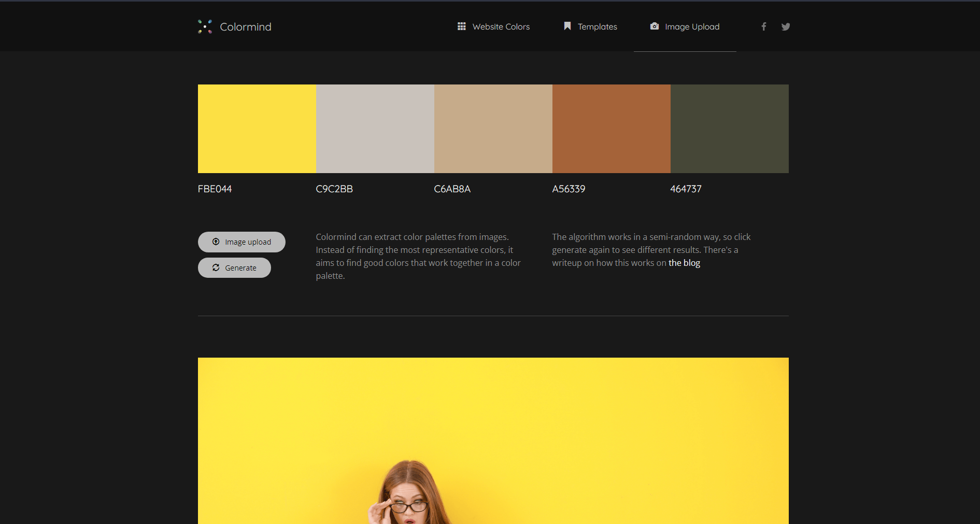Select the yellow FBE044 swatch

[257, 129]
